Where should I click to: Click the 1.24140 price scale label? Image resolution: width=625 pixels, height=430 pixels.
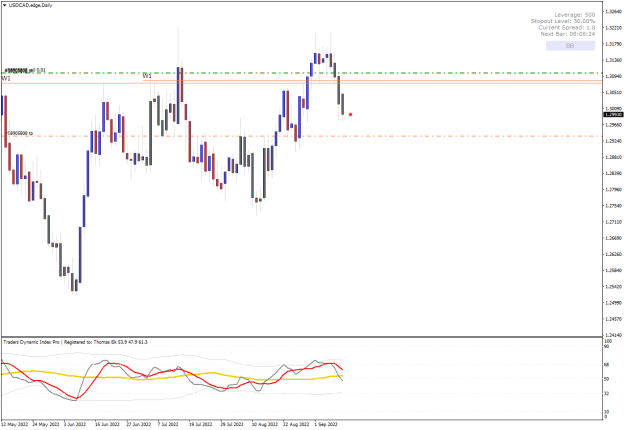coord(613,336)
